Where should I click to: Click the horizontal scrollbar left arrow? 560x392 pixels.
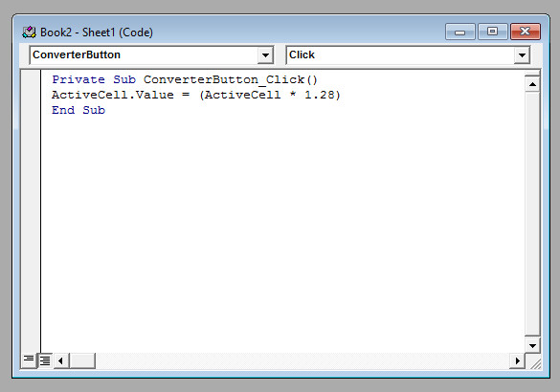coord(60,361)
